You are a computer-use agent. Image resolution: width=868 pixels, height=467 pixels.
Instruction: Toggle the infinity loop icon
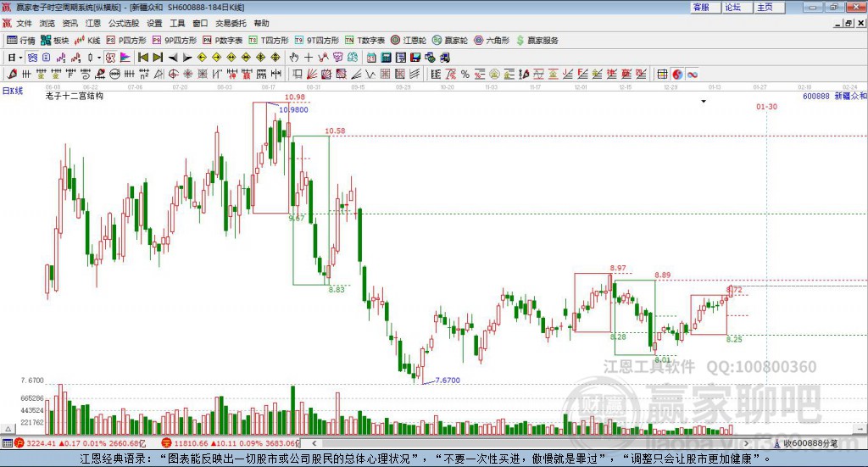coord(693,74)
